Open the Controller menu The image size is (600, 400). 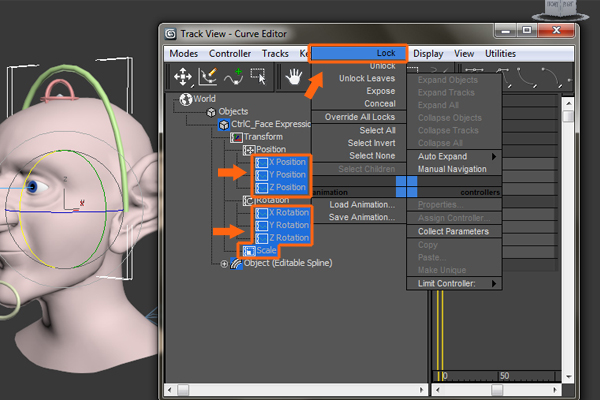pos(230,54)
